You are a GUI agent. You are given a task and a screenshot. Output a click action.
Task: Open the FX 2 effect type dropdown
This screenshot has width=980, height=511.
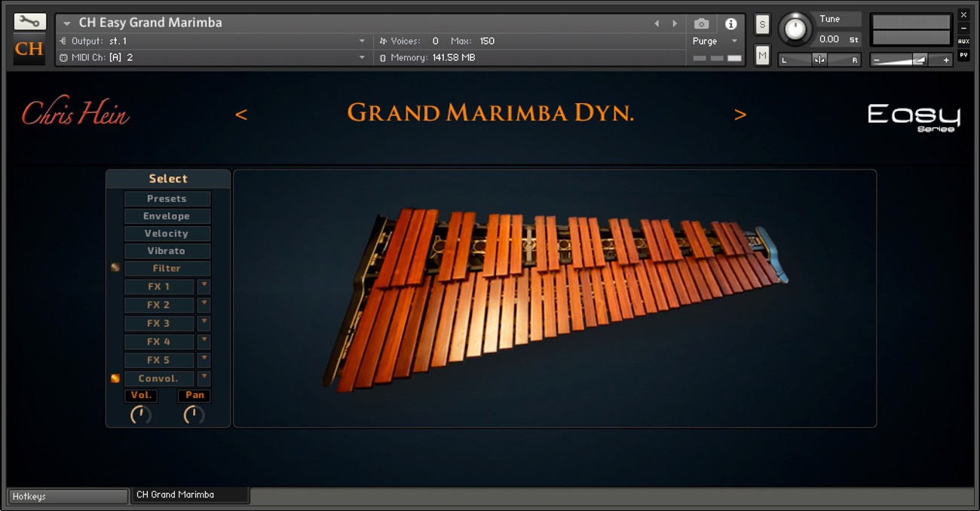[x=204, y=304]
